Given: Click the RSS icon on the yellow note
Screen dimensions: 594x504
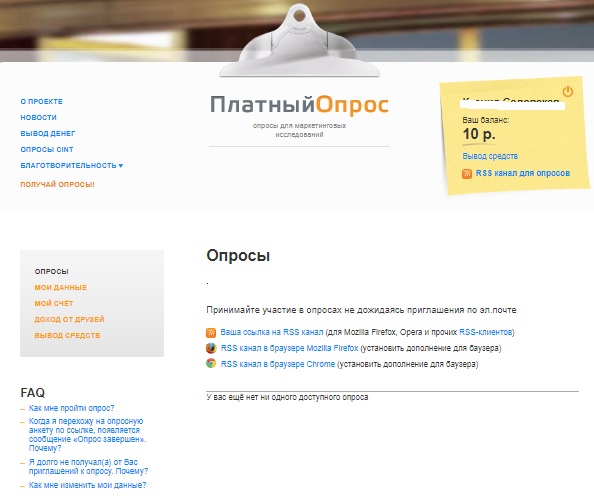Looking at the screenshot, I should [x=467, y=174].
